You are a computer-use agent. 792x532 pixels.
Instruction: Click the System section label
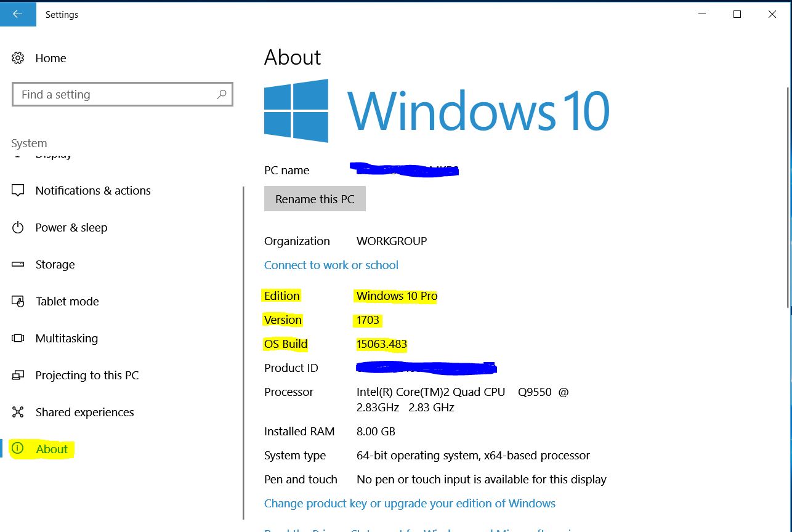coord(28,142)
